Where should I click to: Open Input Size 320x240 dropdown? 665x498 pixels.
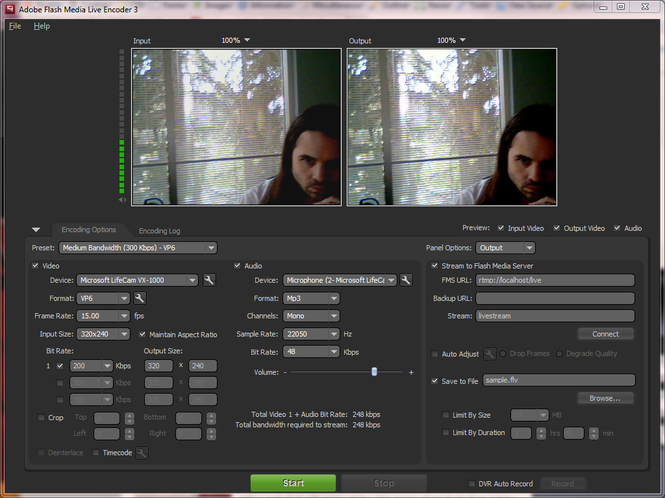pos(103,334)
